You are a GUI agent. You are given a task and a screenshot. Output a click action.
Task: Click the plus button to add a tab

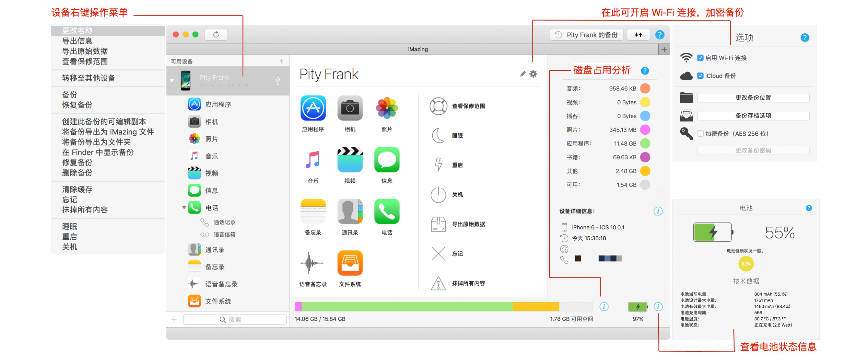click(664, 49)
